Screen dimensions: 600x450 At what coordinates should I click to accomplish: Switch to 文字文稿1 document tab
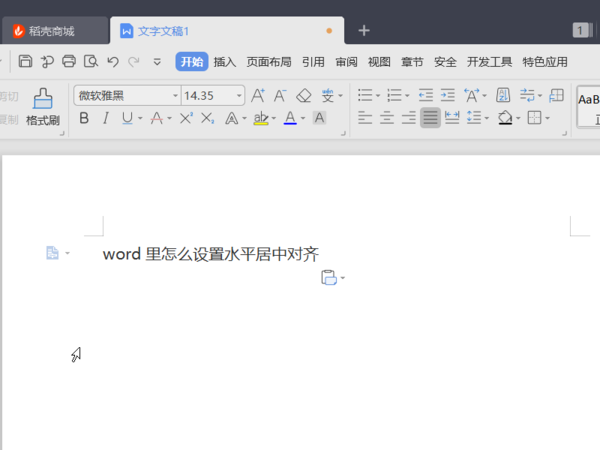(227, 31)
